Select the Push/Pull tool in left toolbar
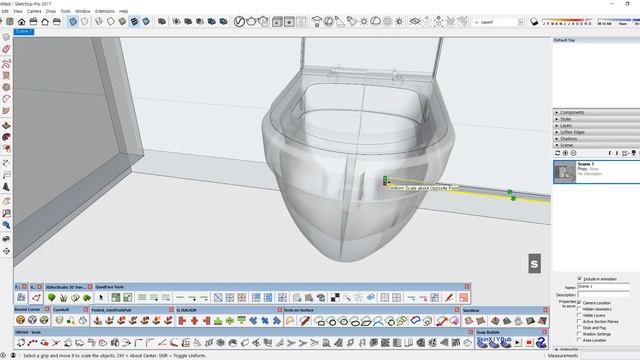The image size is (640, 360). (6, 126)
